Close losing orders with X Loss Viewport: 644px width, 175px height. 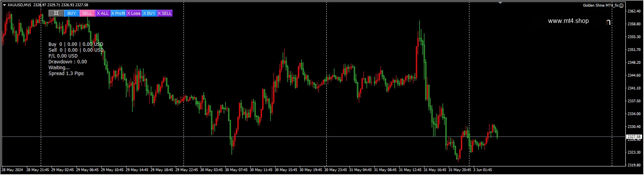(x=134, y=13)
